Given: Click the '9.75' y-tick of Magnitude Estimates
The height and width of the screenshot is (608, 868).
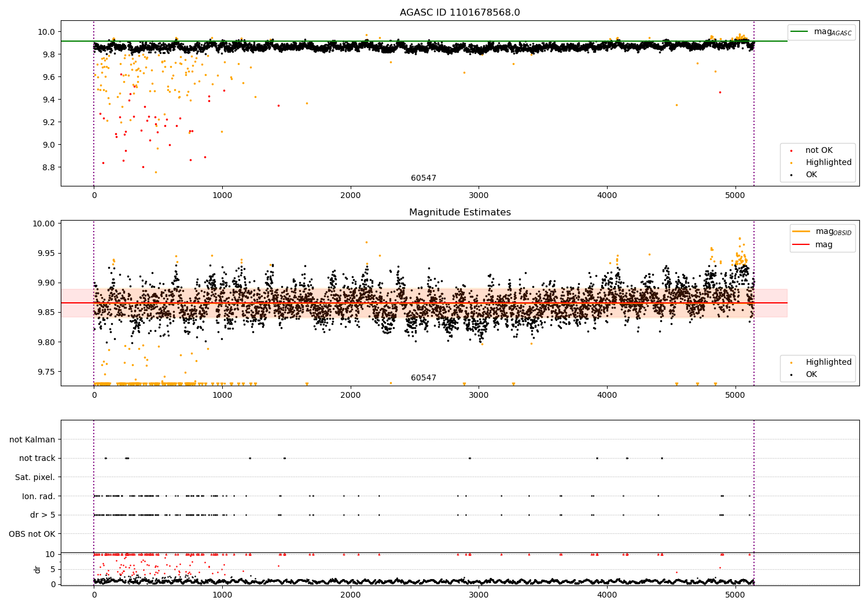Looking at the screenshot, I should (x=47, y=372).
